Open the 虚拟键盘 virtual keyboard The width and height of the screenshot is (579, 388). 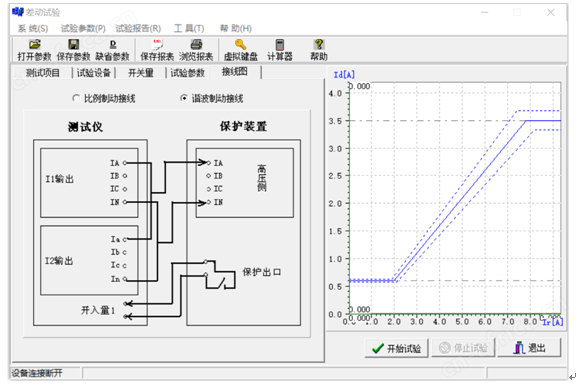(241, 50)
